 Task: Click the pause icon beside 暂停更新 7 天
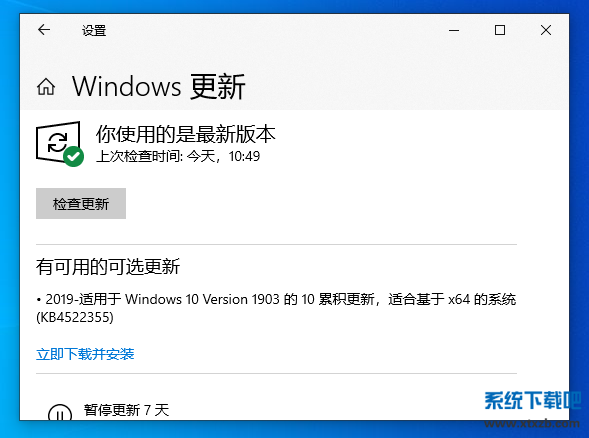[x=60, y=412]
